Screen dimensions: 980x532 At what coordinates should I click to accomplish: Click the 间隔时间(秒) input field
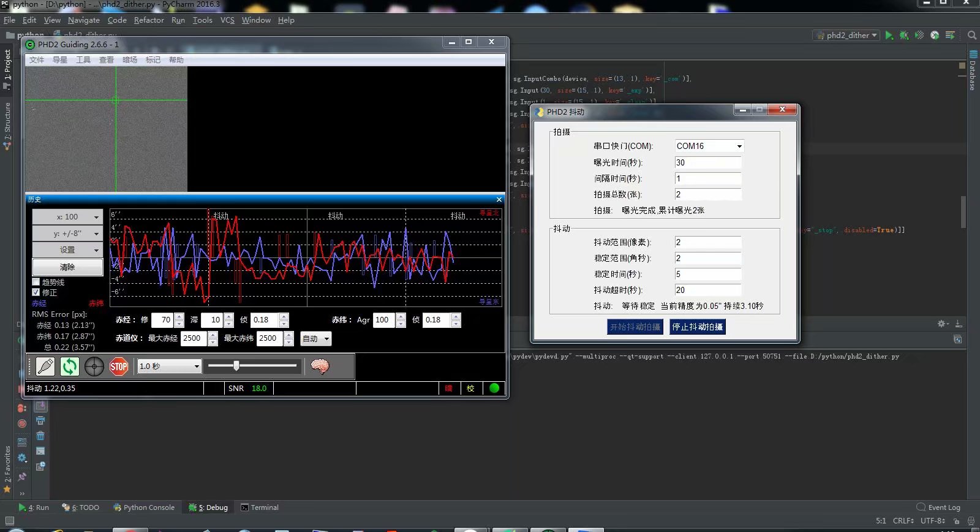coord(708,178)
